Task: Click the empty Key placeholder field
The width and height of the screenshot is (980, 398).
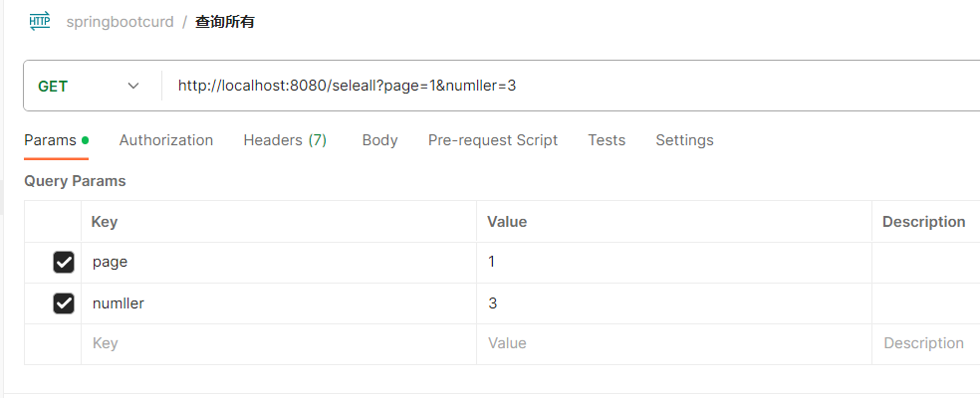Action: click(279, 343)
